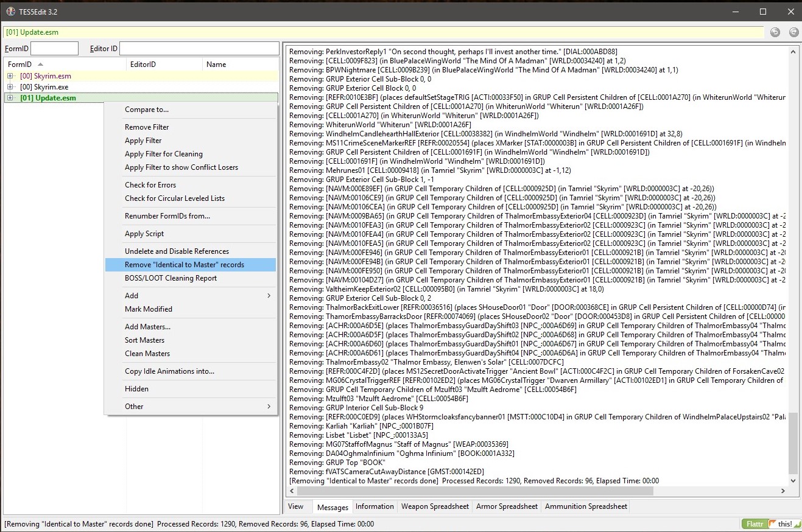Expand the [00] Skyrim.esm tree node

(10, 76)
